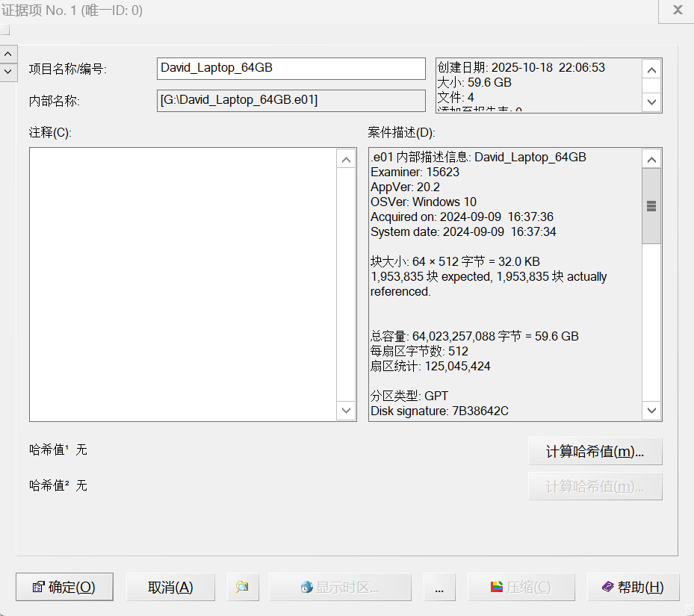Click the 案件描述 scrollbar thumb
Image resolution: width=694 pixels, height=616 pixels.
[x=651, y=206]
